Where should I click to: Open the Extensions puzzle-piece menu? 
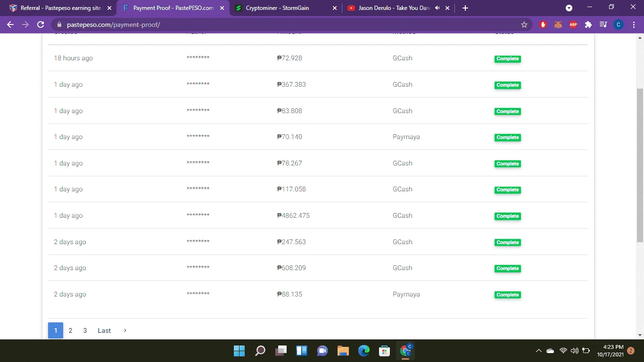(588, 25)
